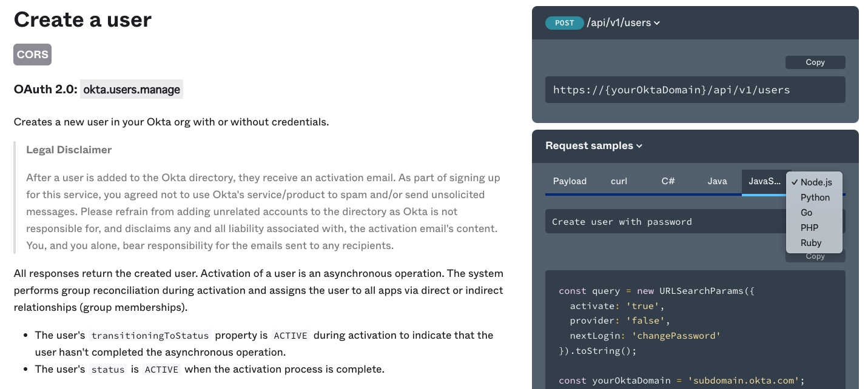Click the POST method badge
868x389 pixels.
564,23
